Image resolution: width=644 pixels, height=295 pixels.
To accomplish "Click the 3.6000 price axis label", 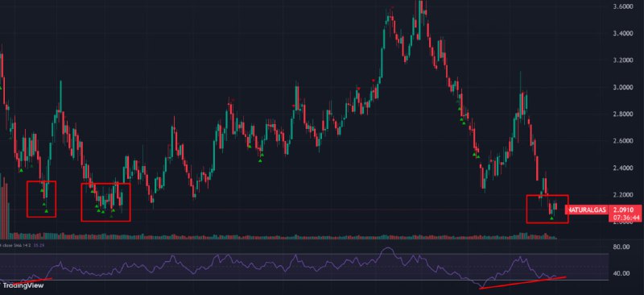I will click(623, 6).
